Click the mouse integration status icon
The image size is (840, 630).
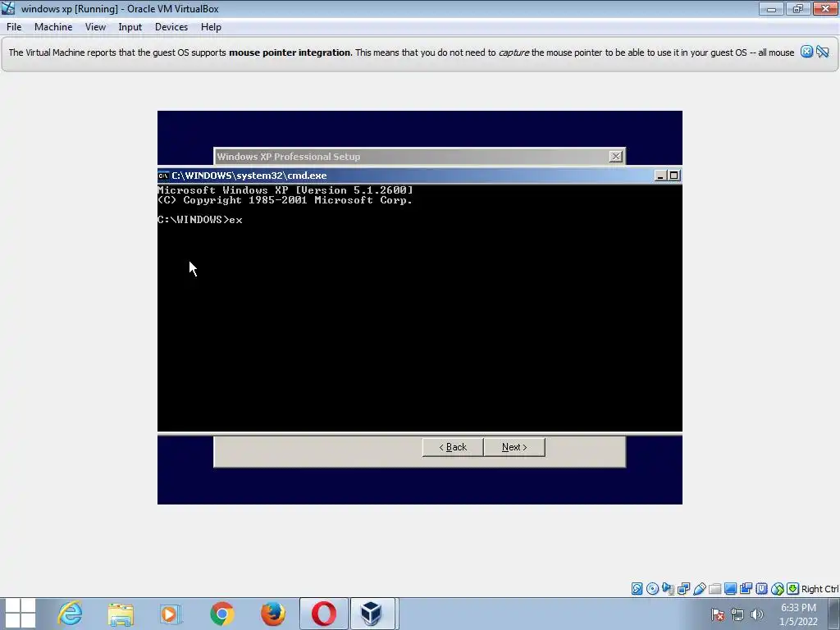[778, 589]
